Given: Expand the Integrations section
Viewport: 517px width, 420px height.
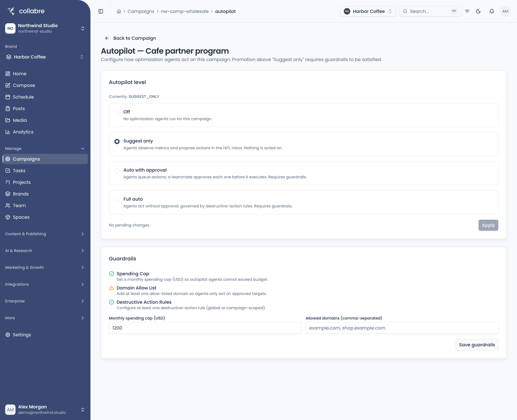Looking at the screenshot, I should tap(45, 284).
